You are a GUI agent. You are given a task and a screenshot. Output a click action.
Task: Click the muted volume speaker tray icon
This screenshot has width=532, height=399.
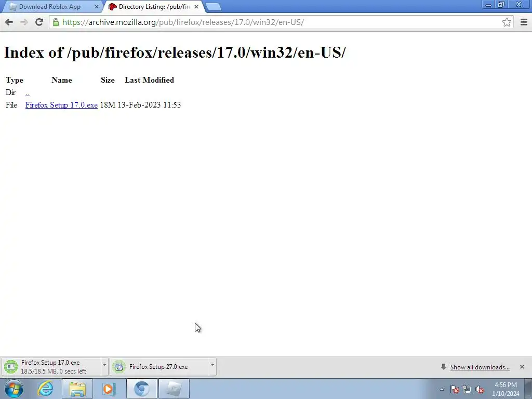pyautogui.click(x=480, y=389)
